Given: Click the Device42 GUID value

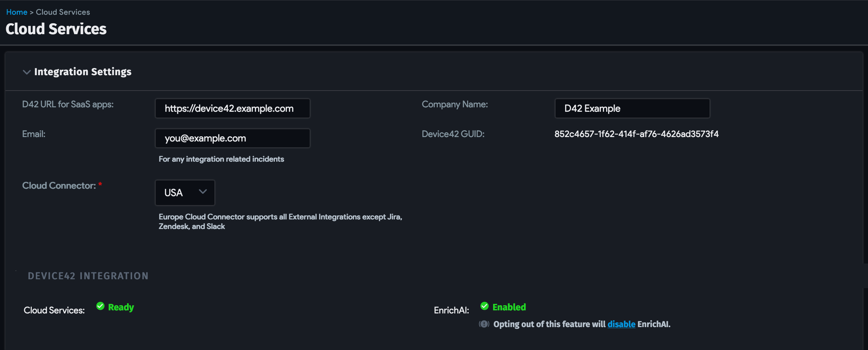Looking at the screenshot, I should [x=636, y=134].
